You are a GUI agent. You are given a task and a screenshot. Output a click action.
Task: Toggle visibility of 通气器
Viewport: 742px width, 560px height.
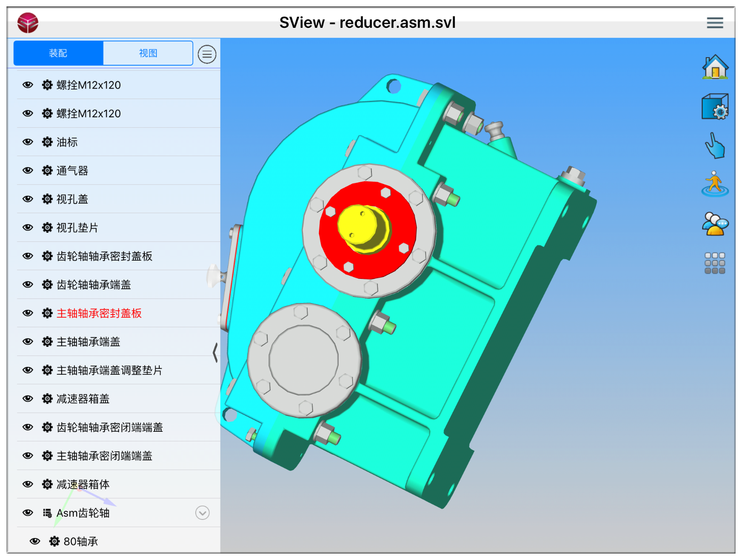point(28,170)
